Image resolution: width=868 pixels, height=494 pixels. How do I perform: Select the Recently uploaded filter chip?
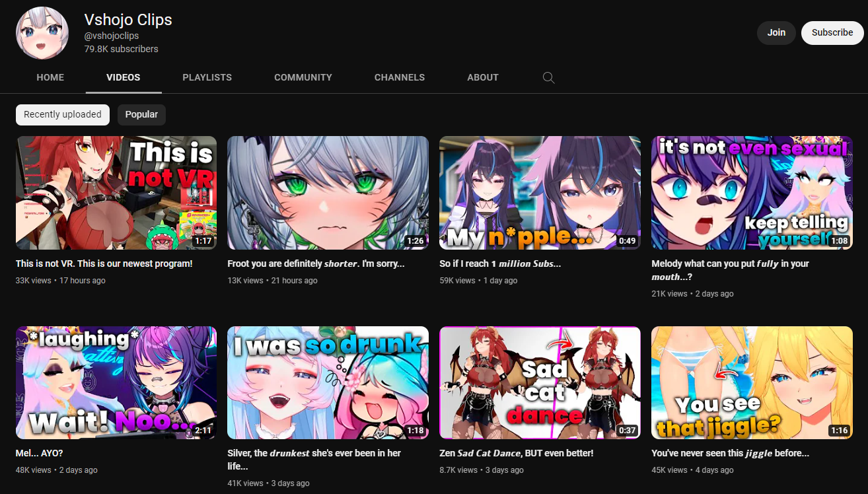[x=63, y=114]
